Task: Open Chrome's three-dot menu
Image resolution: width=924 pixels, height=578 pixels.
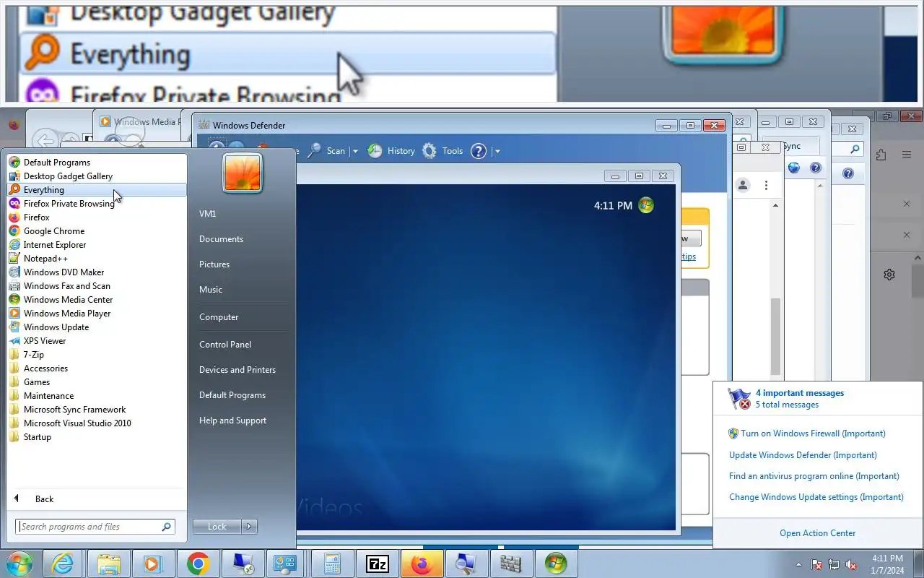Action: pyautogui.click(x=766, y=186)
